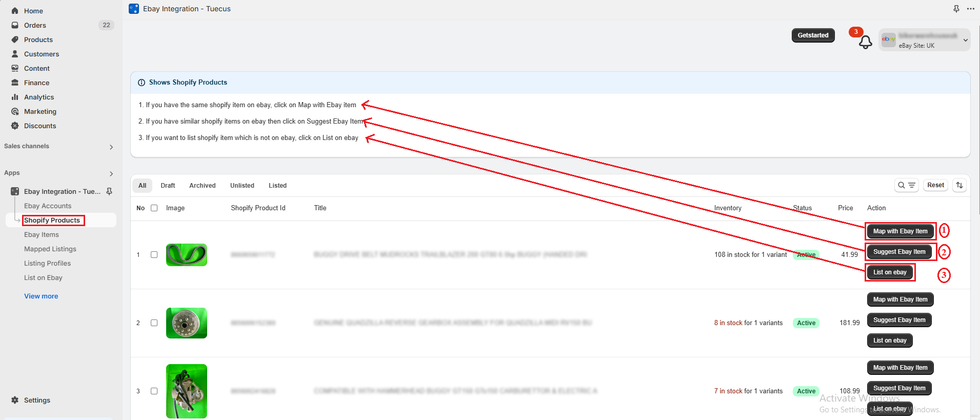The image size is (980, 420).
Task: Open Ebay Items in sidebar
Action: [42, 234]
